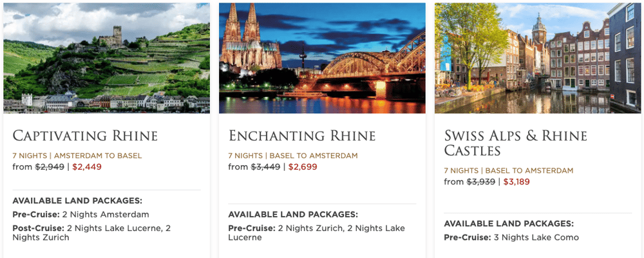Screen dimensions: 644x258
Task: Click the Enchanting Rhine cruise title
Action: point(302,136)
